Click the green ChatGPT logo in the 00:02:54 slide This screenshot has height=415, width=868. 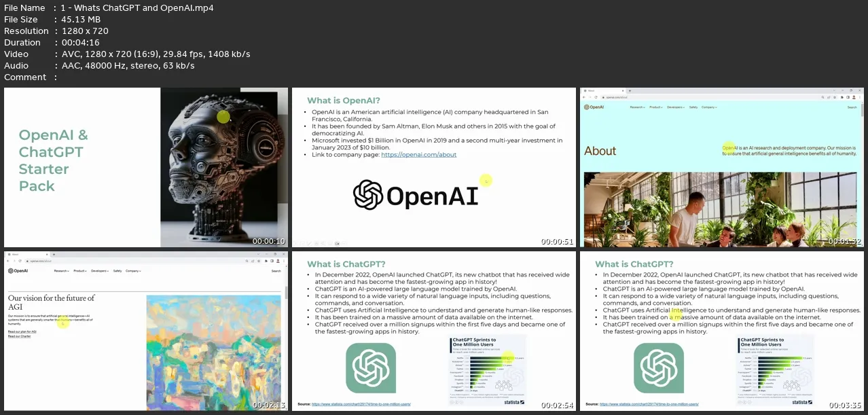click(x=370, y=367)
